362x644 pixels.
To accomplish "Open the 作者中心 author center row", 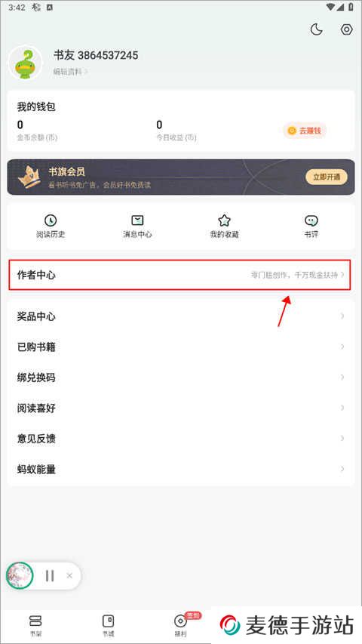I will (179, 275).
